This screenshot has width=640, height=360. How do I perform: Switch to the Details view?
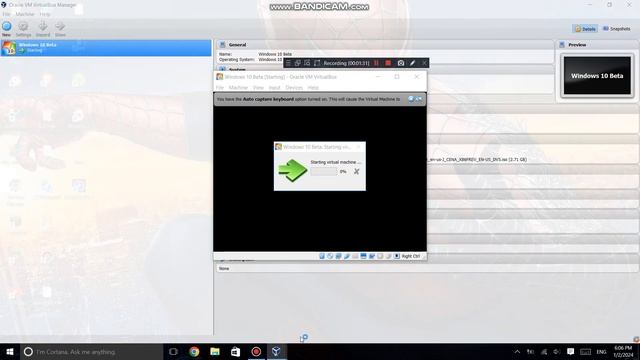pyautogui.click(x=585, y=29)
